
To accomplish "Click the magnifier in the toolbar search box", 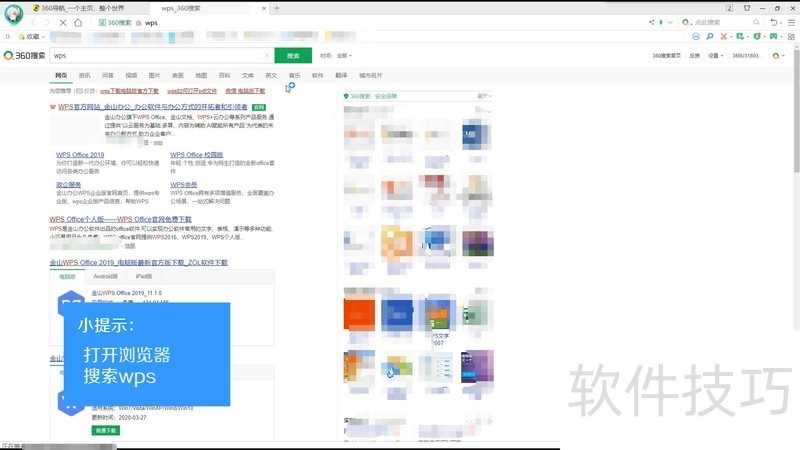I will (756, 22).
